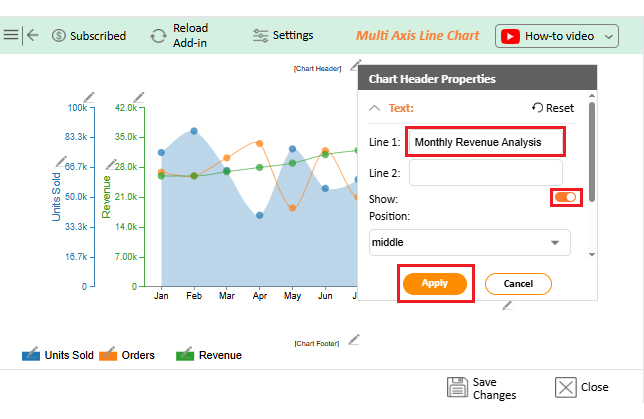Screen dimensions: 644x419
Task: Click the Save Changes floppy disk icon
Action: click(458, 388)
